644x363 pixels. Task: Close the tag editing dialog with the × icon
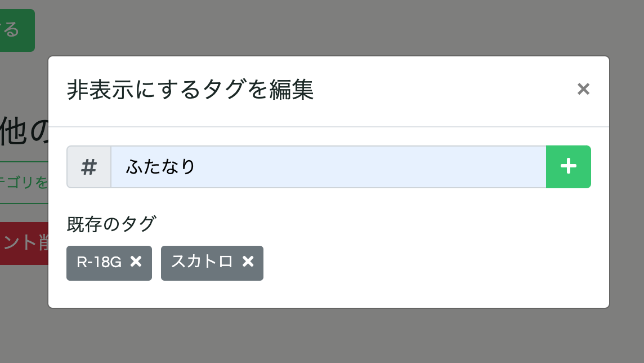coord(583,89)
